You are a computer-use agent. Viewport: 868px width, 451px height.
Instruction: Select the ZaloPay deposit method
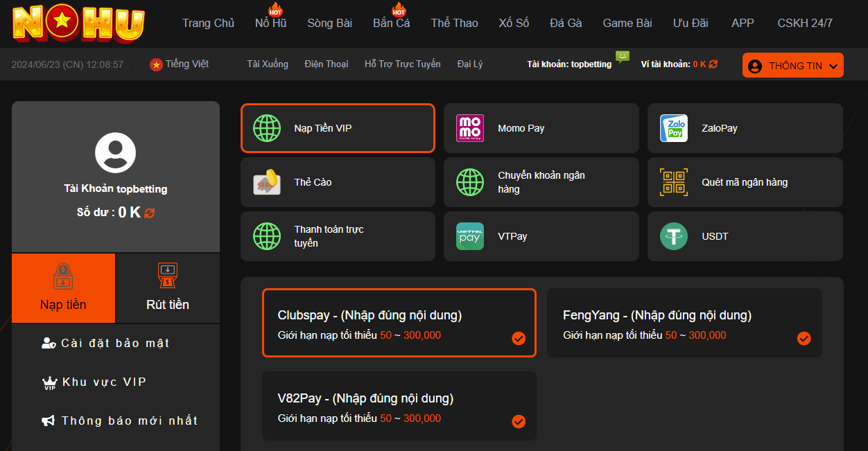(x=745, y=128)
